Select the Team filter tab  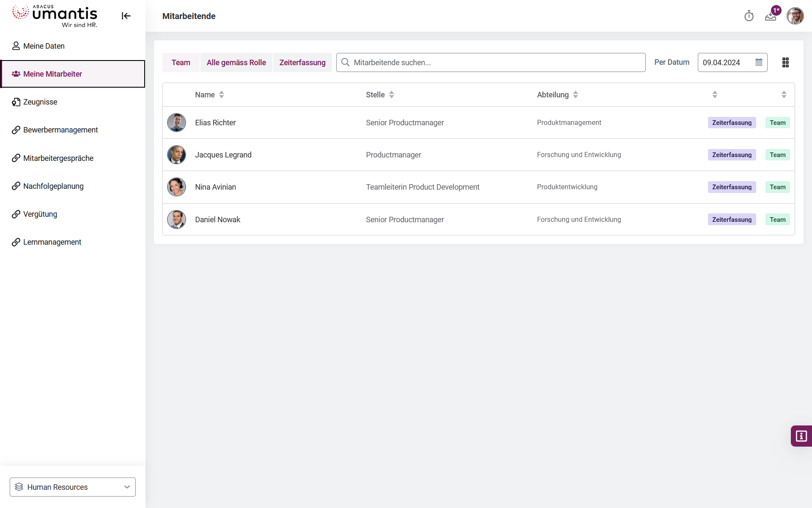pyautogui.click(x=181, y=63)
